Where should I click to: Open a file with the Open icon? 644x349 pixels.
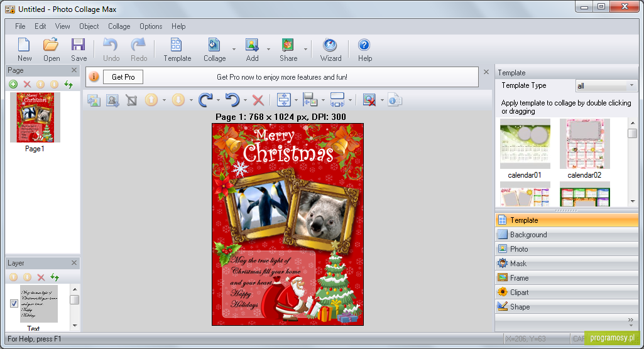[52, 45]
